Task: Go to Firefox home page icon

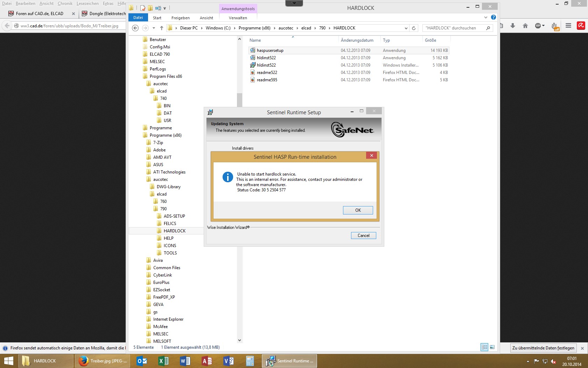Action: (525, 26)
